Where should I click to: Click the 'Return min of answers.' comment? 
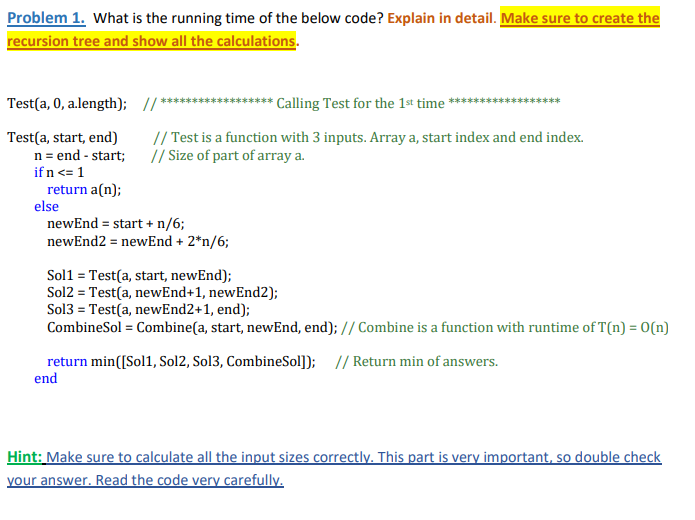coord(425,361)
